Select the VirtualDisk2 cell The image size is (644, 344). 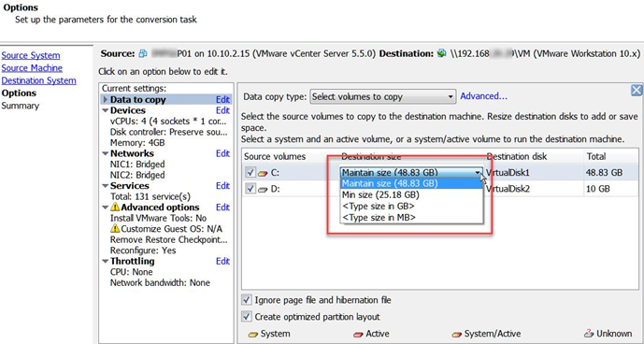[508, 189]
